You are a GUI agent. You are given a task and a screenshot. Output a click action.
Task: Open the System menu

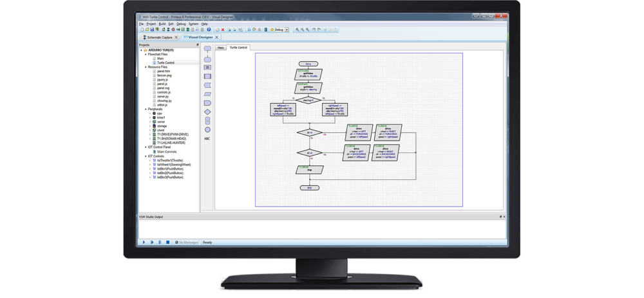pyautogui.click(x=193, y=24)
